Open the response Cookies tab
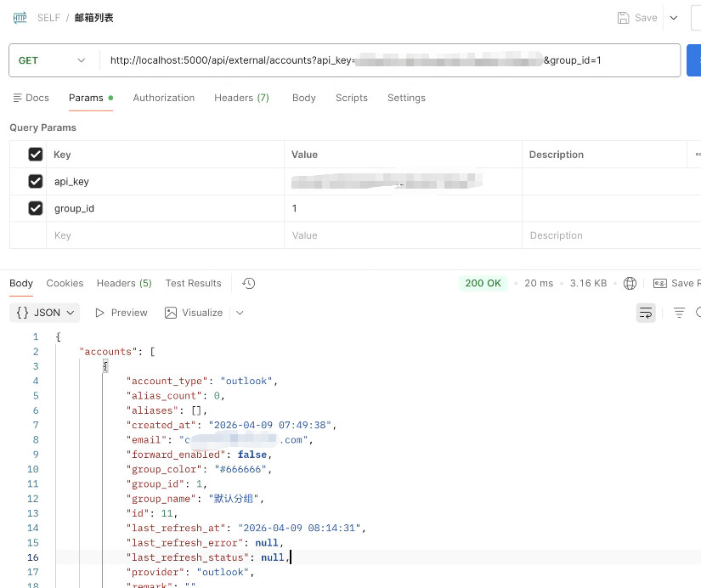The height and width of the screenshot is (588, 701). point(65,284)
